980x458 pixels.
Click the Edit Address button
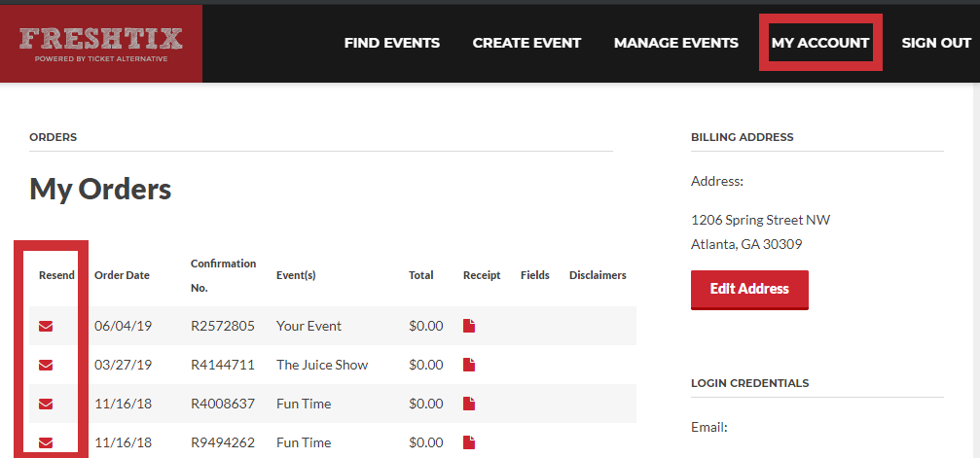click(749, 290)
